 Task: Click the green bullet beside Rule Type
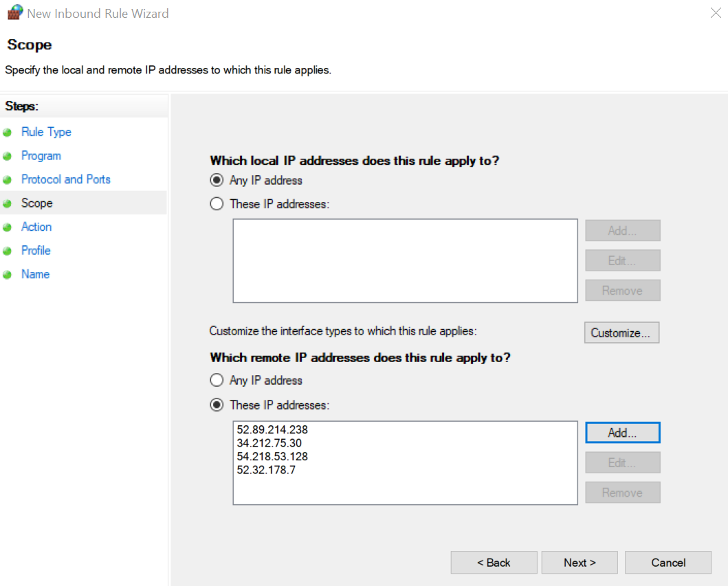(7, 133)
